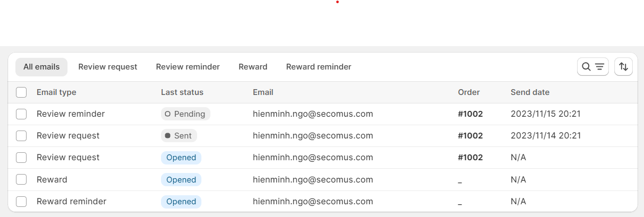
Task: Switch to the Review request tab
Action: pos(108,67)
